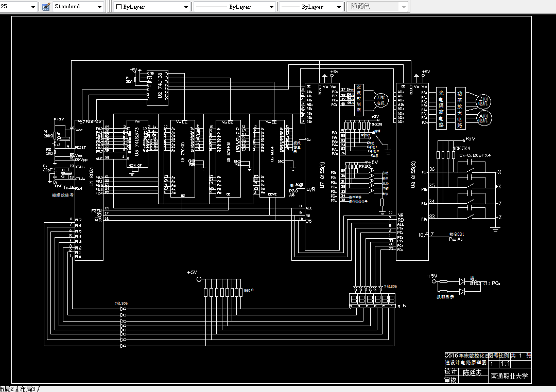Open the ByLayer color control dropdown

[x=152, y=7]
